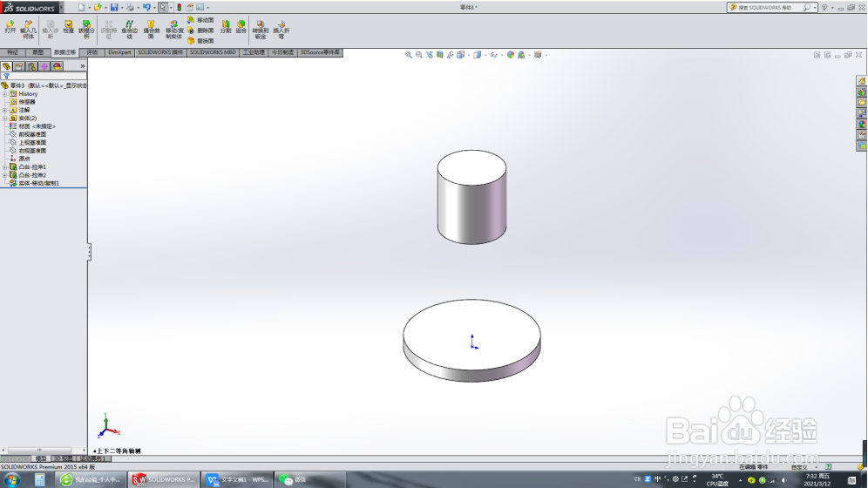Click the 插入折弯 insert bends tool
The image size is (868, 488).
281,30
